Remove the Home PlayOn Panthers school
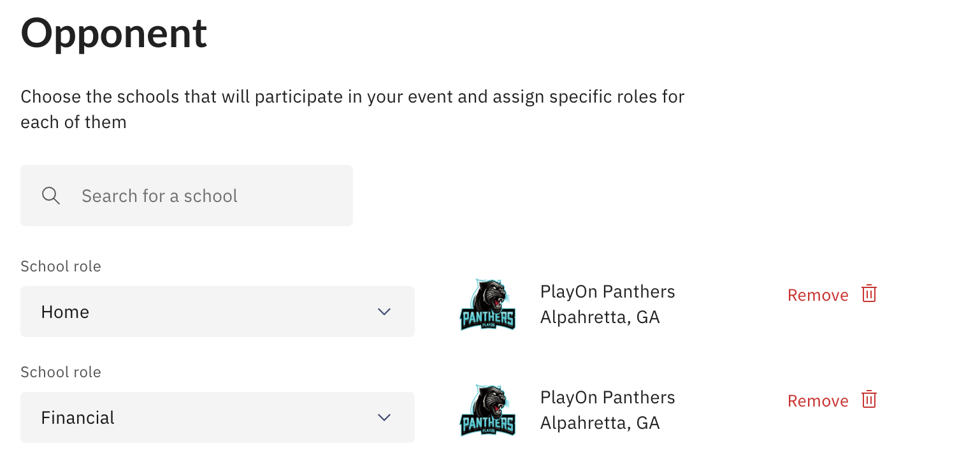Viewport: 980px width, 469px height. click(x=818, y=294)
